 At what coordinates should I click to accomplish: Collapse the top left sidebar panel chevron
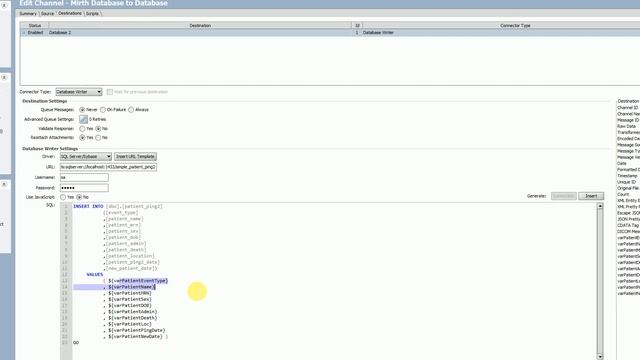(4, 5)
